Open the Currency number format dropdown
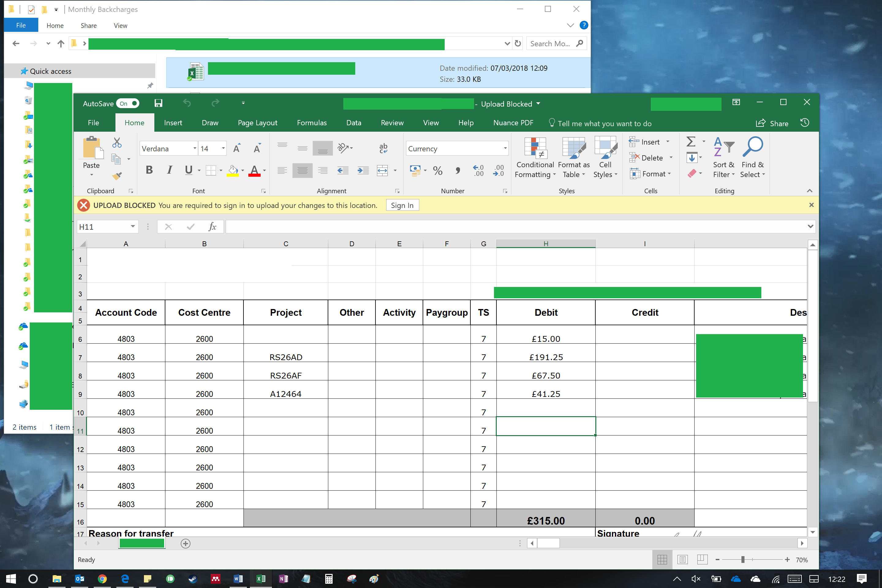The width and height of the screenshot is (882, 588). tap(505, 149)
